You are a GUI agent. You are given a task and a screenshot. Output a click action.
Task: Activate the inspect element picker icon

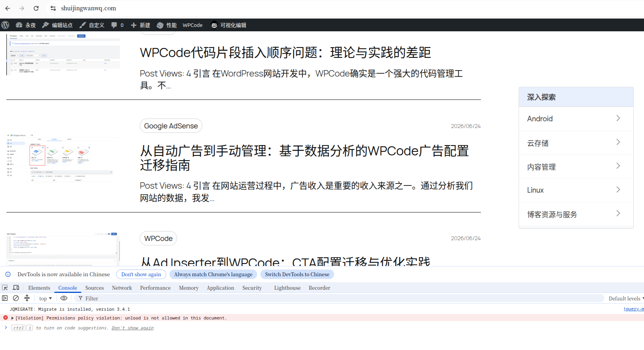[x=5, y=288]
